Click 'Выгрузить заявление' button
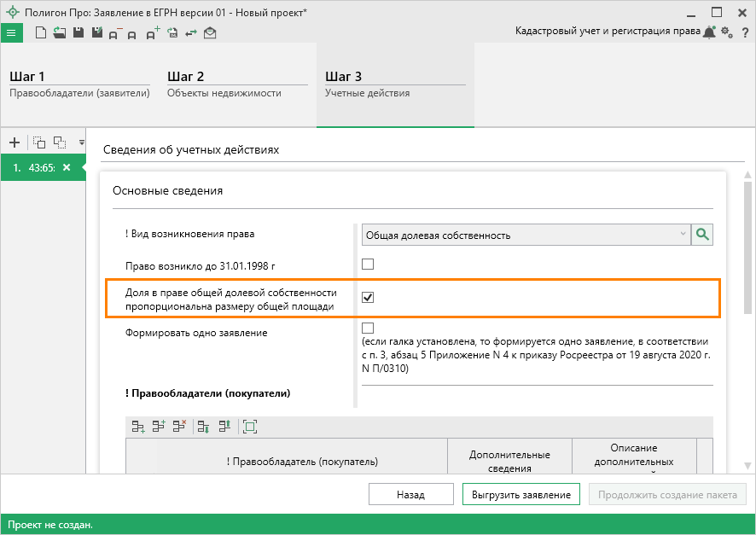 520,494
